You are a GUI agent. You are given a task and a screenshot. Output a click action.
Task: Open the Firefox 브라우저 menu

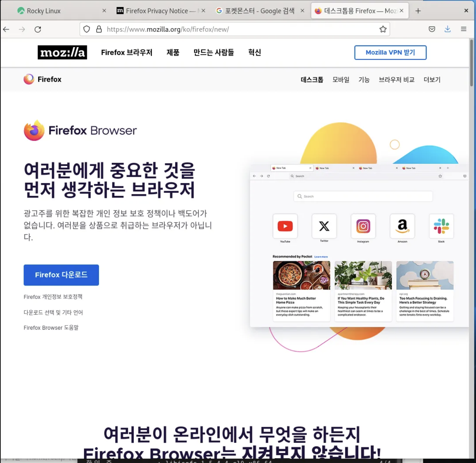127,52
